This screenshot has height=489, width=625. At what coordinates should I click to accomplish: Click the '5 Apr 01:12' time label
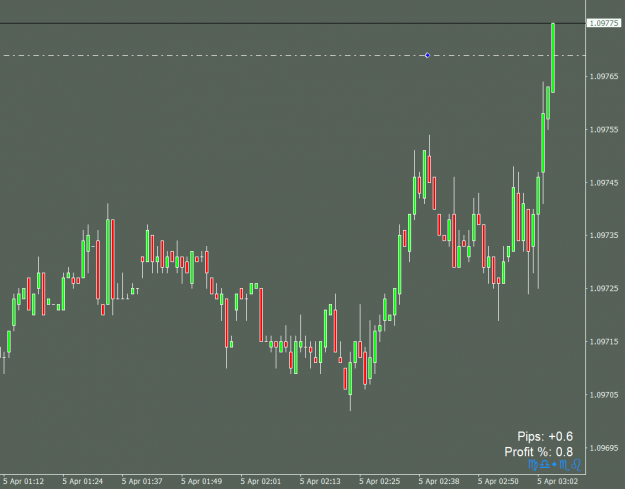(x=23, y=481)
